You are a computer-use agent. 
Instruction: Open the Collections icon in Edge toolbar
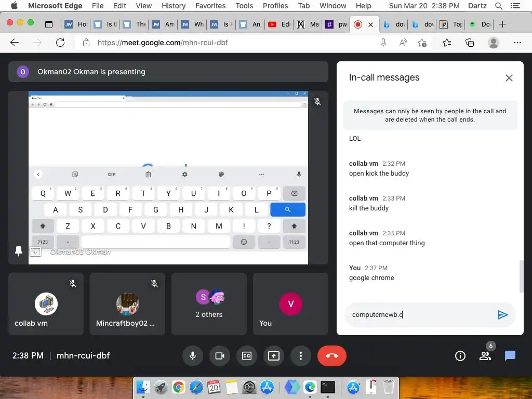click(470, 43)
